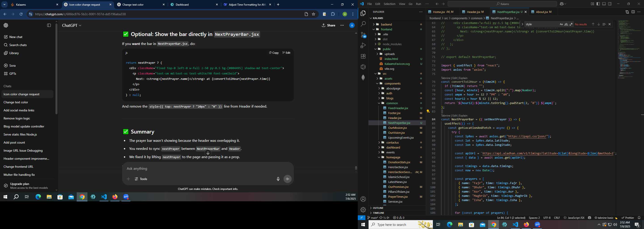Click the plus attach icon in prompt box

coord(128,179)
